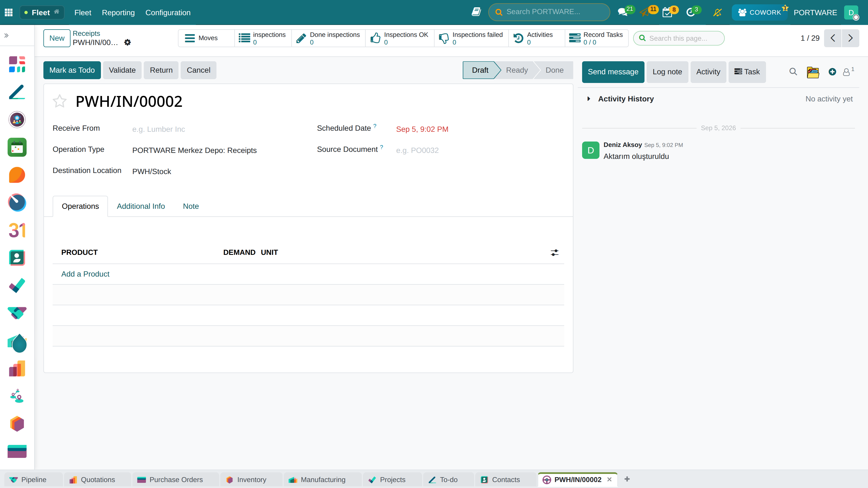Image resolution: width=868 pixels, height=488 pixels.
Task: Toggle the favorite star for PWH/IN/00002
Action: click(60, 101)
